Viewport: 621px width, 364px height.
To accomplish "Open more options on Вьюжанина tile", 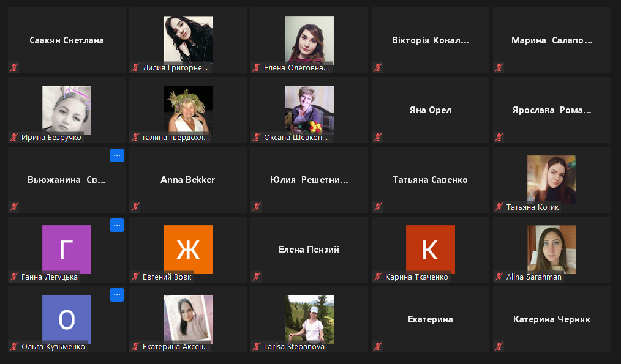I will pos(117,155).
